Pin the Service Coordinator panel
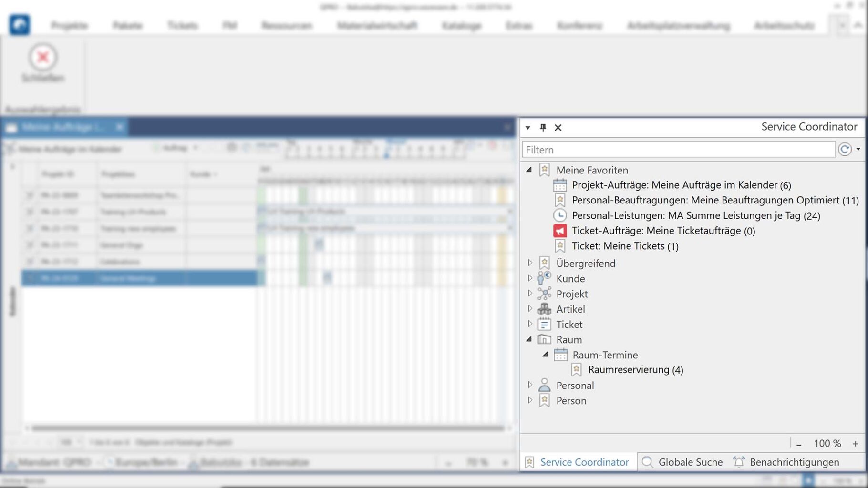Viewport: 868px width, 488px height. coord(543,127)
